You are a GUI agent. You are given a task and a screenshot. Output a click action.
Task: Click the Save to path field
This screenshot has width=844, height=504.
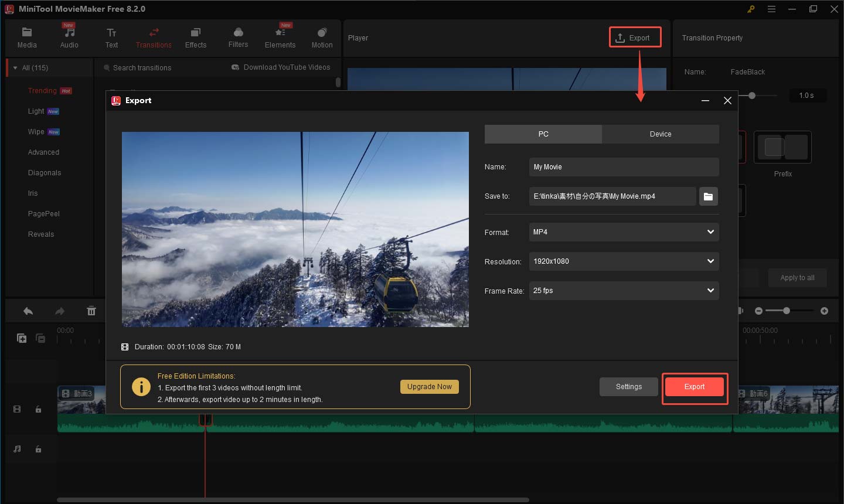(612, 196)
